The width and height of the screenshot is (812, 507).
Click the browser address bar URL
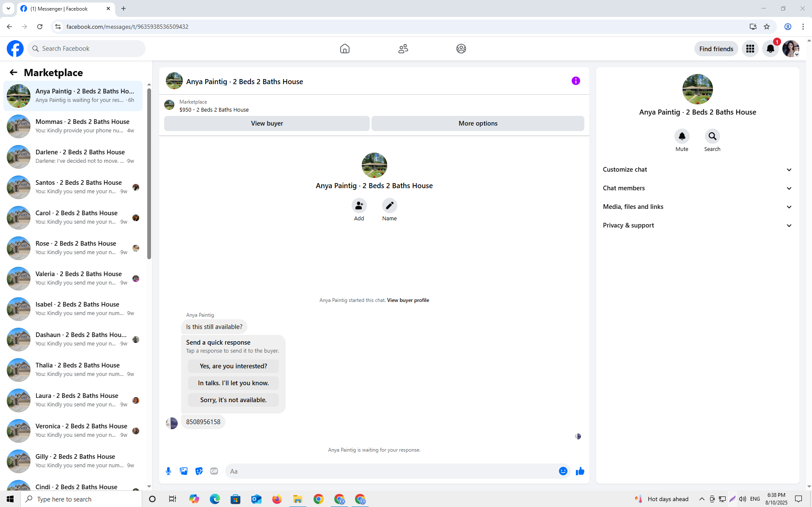point(127,27)
